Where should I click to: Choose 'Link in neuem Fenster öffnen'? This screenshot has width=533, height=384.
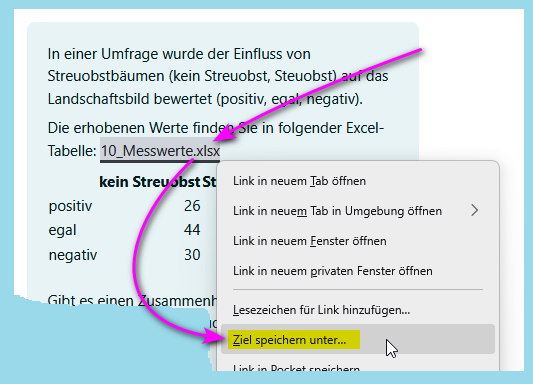coord(358,241)
